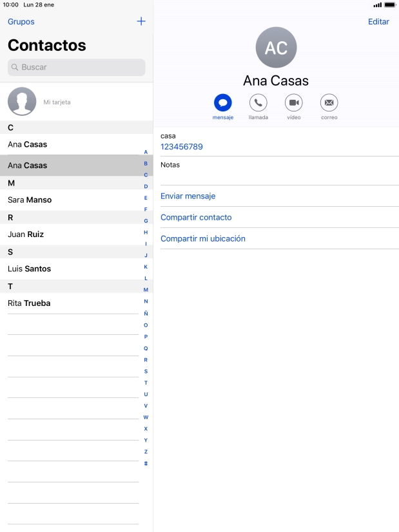Choose Enviar mensaje option

188,196
